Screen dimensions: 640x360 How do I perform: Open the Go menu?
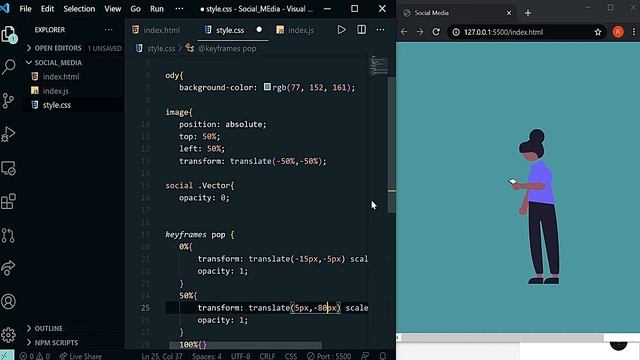[136, 9]
